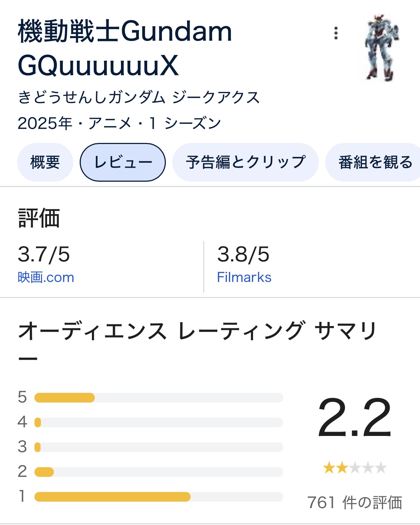Select the 1-star rating bar

(x=159, y=497)
